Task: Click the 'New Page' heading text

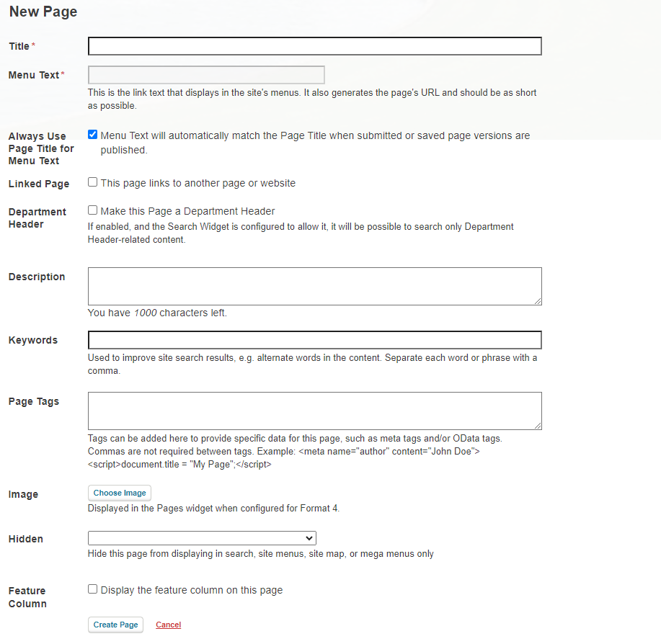Action: (43, 12)
